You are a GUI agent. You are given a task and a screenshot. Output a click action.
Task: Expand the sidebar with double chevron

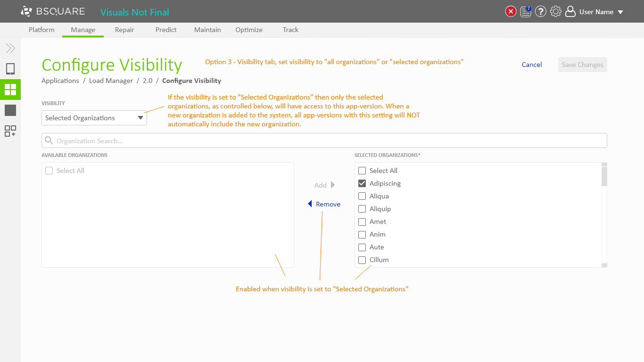coord(10,48)
